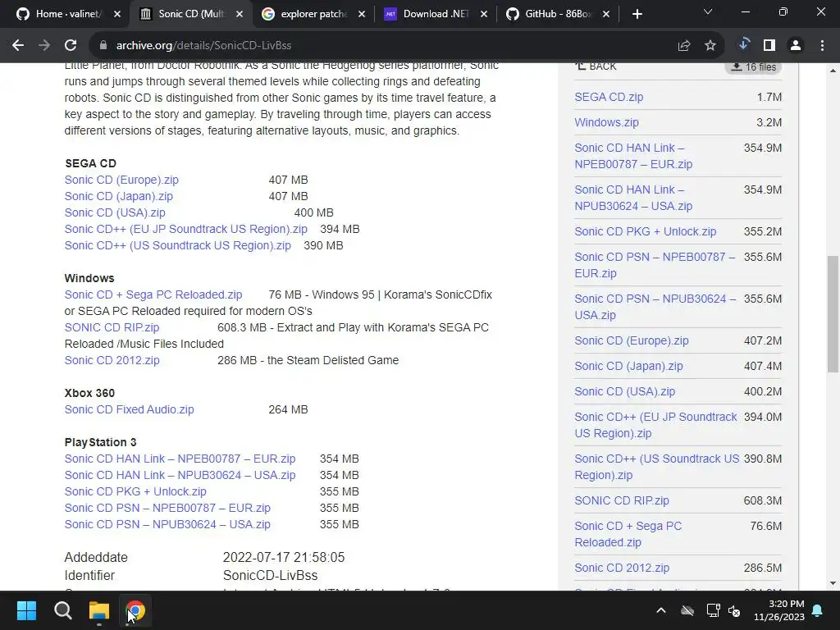Image resolution: width=840 pixels, height=630 pixels.
Task: Click Sonic CD + Sega PC Reloaded.zip under Windows
Action: 153,294
